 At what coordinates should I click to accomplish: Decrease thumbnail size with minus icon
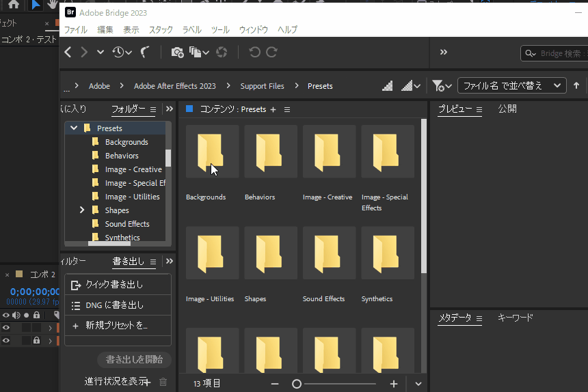(x=274, y=384)
